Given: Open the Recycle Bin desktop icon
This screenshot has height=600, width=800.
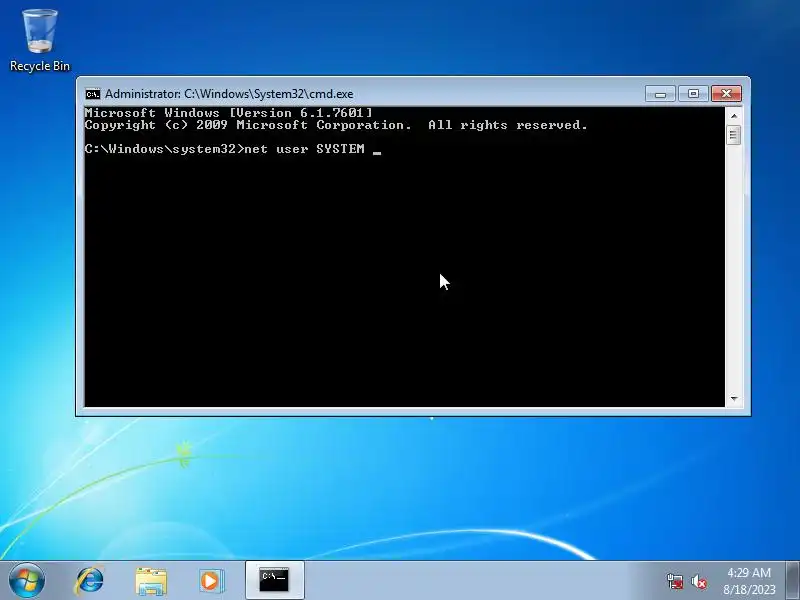Looking at the screenshot, I should (x=40, y=40).
